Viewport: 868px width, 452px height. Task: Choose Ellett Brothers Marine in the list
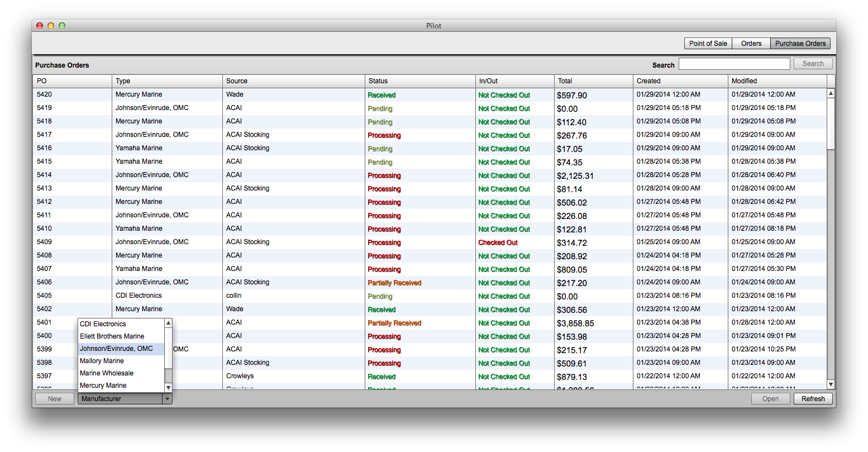(x=121, y=336)
